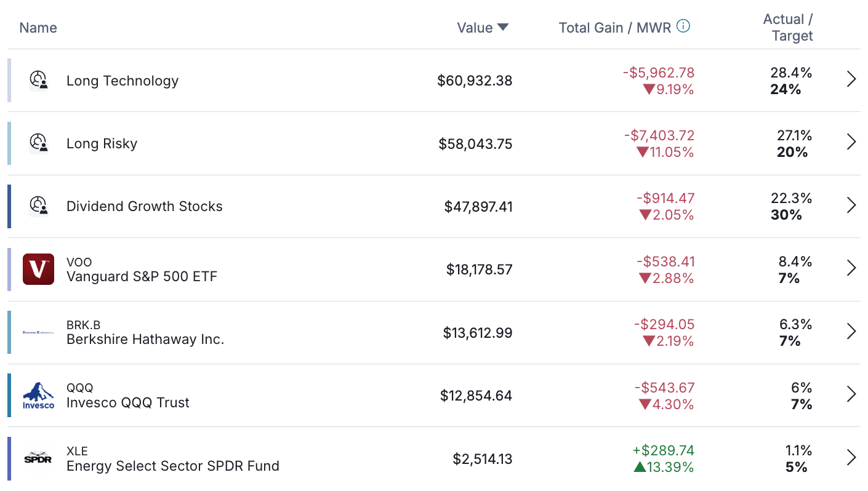Click the Invesco QQQ logo

(x=39, y=396)
